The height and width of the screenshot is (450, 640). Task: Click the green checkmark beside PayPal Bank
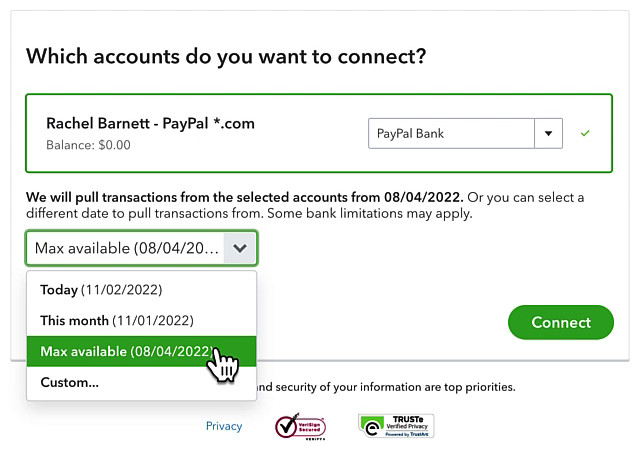pos(585,133)
